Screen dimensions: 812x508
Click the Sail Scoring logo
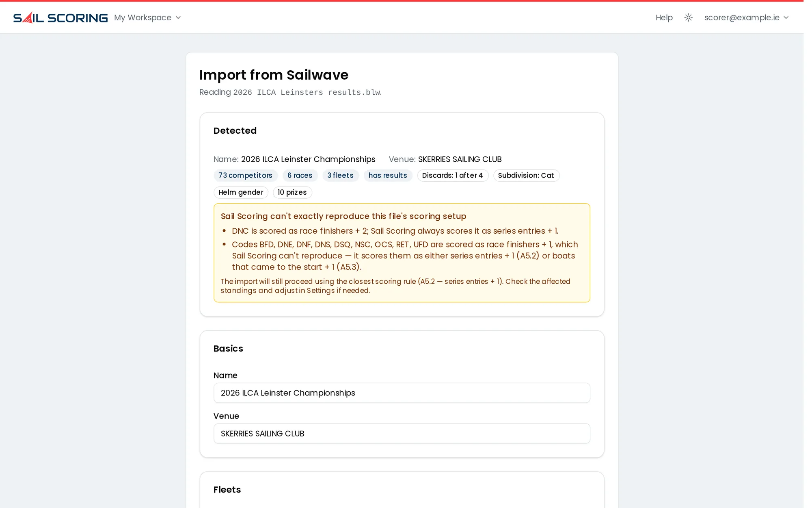pos(60,17)
